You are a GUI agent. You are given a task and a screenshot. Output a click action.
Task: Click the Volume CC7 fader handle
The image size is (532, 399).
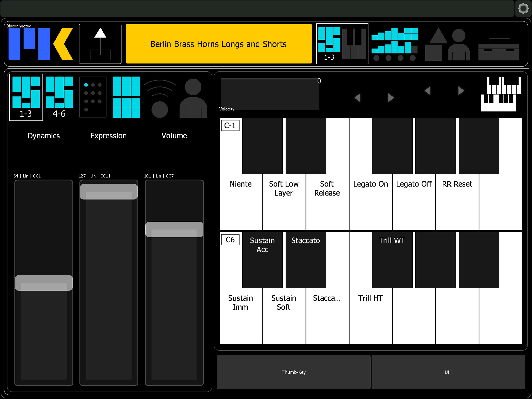174,229
